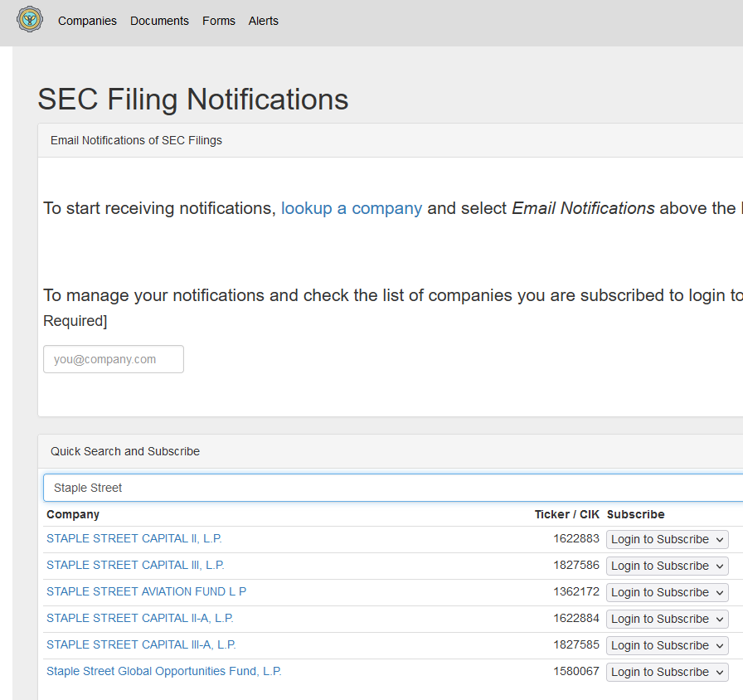
Task: Expand subscribe dropdown for CIK 1622883
Action: [x=668, y=539]
